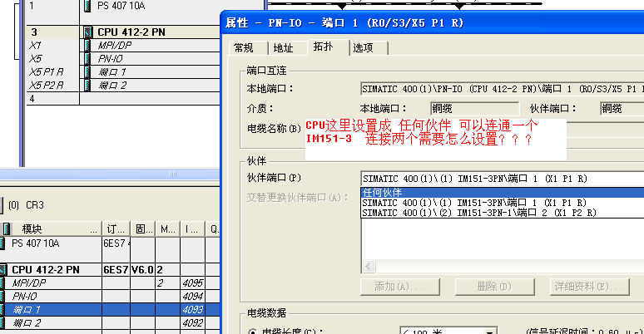The image size is (644, 334).
Task: Select empty rack slot 4 row
Action: [x=123, y=99]
